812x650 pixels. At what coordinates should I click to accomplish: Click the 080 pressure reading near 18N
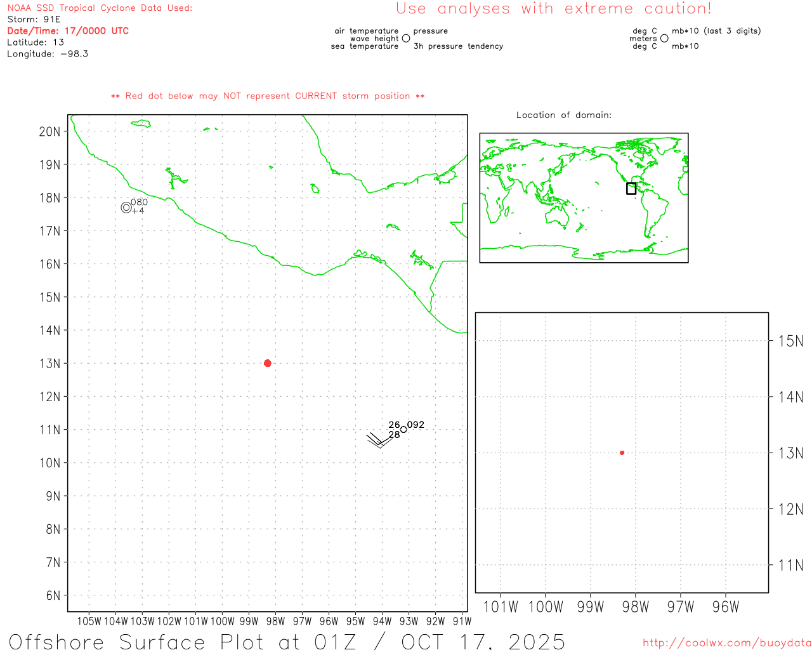[x=139, y=202]
